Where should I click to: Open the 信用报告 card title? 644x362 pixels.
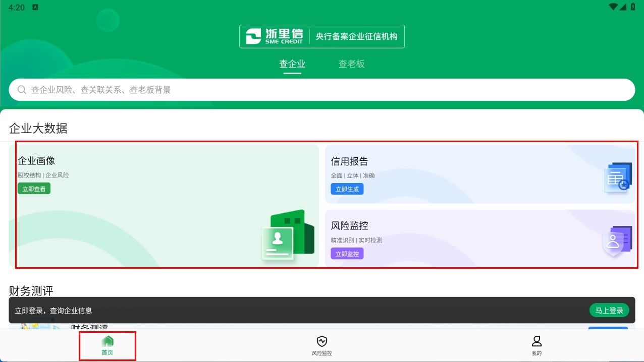(349, 161)
